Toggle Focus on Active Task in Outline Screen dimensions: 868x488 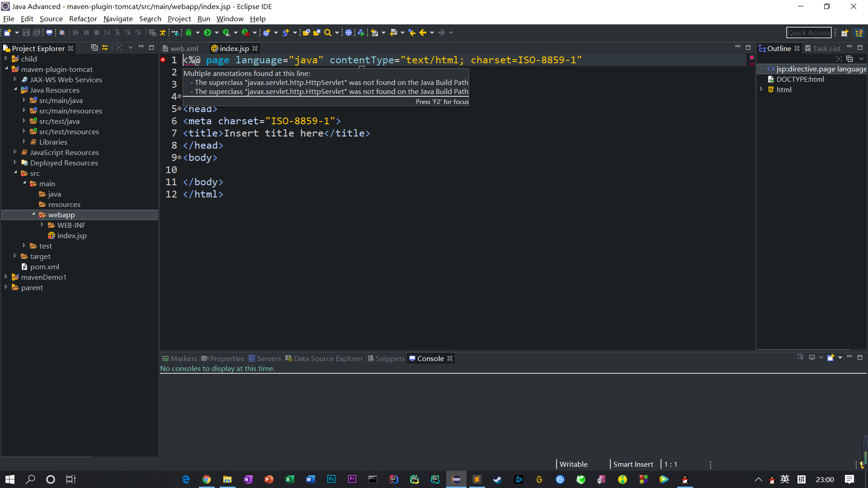[839, 59]
